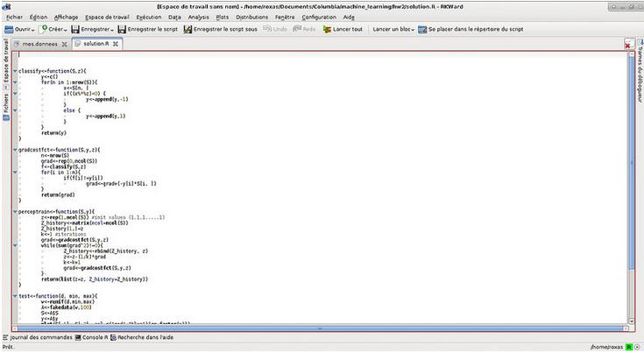This screenshot has height=353, width=644.
Task: Collapse the perceptrain function fold marker
Action: 15,212
